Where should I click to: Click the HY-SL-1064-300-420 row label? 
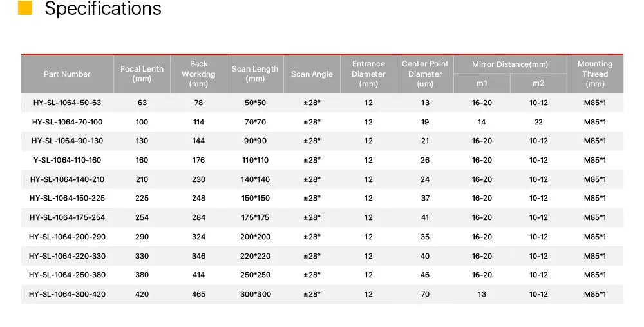pos(68,295)
